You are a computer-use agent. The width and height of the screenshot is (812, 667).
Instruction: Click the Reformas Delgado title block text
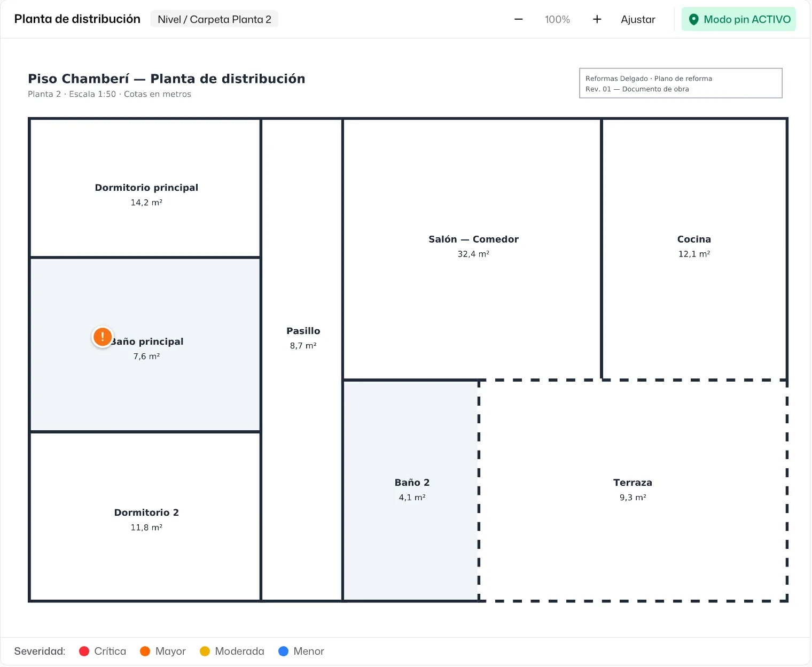coord(649,79)
